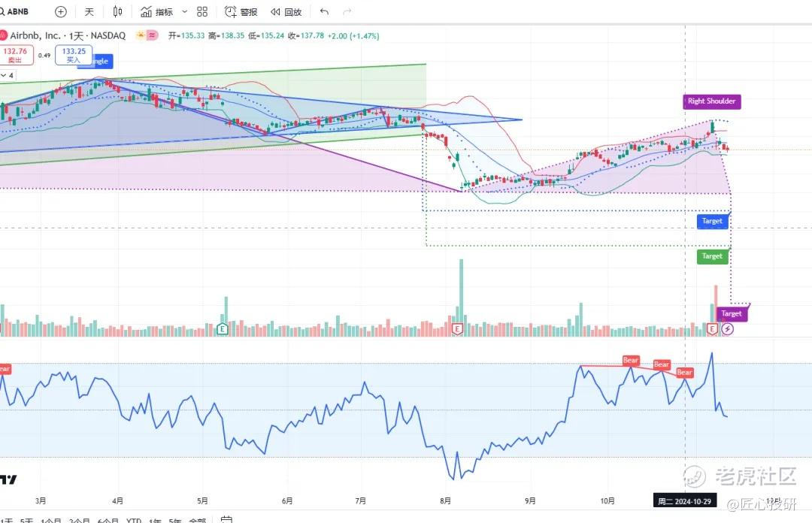Open the 天 time interval selector
The width and height of the screenshot is (812, 523).
tap(89, 11)
